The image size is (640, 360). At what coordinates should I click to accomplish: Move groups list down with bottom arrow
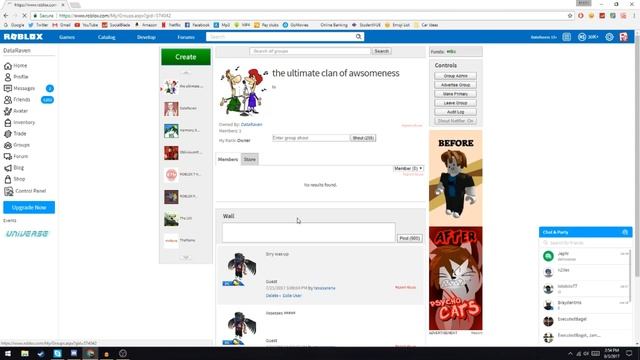tap(186, 258)
